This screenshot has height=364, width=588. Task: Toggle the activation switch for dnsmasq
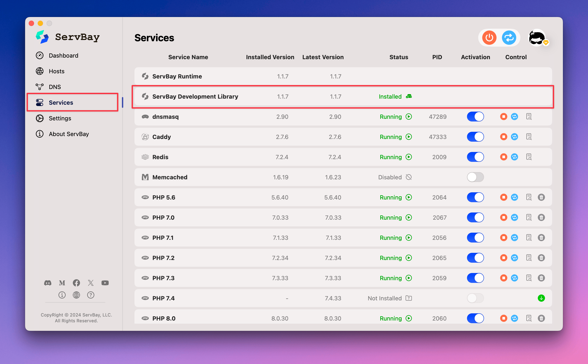(476, 116)
